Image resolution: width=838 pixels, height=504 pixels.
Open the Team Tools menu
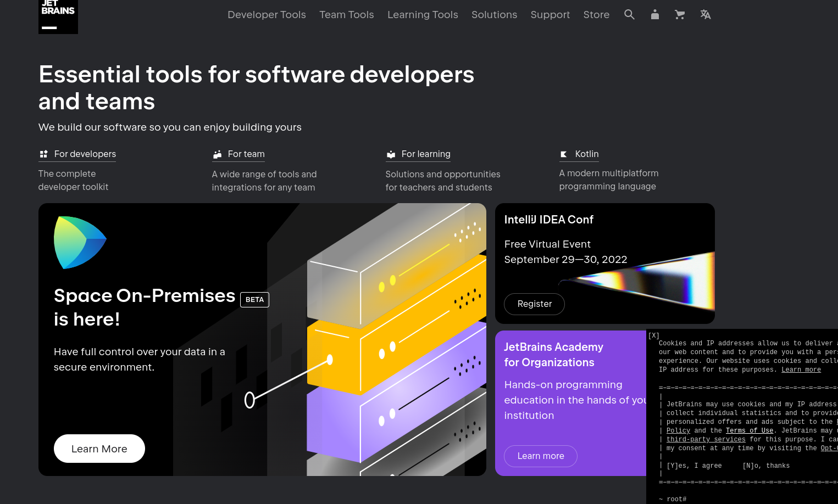(x=347, y=15)
